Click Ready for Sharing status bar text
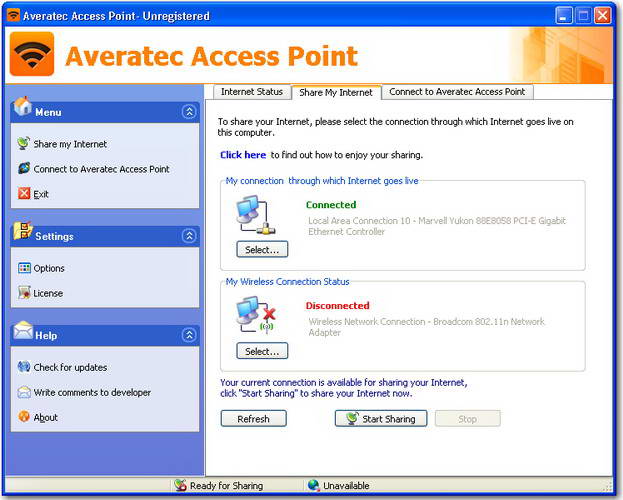This screenshot has height=500, width=623. click(x=226, y=486)
